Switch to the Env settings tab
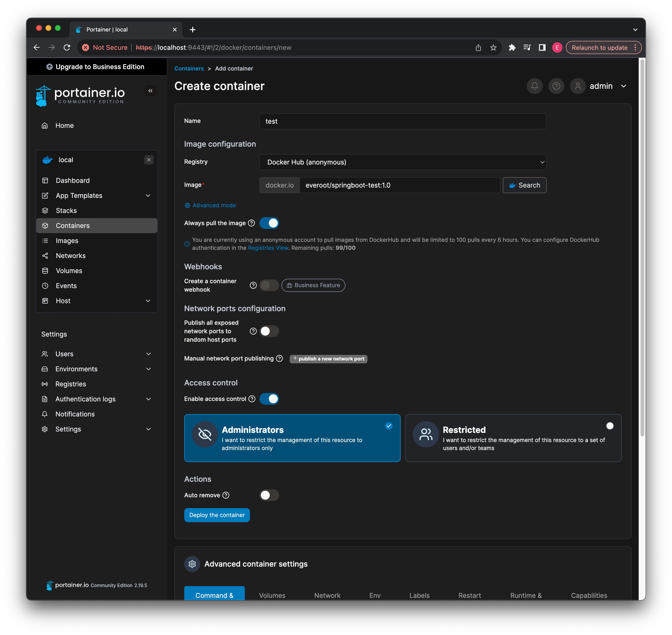The image size is (672, 635). 375,595
